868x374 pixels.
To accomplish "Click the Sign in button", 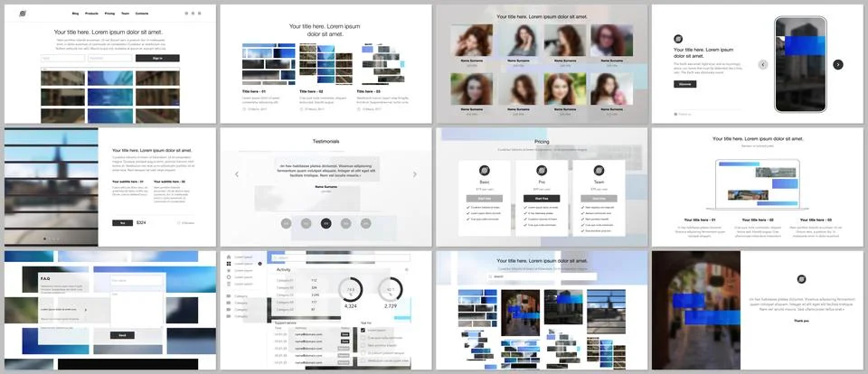I will (x=157, y=58).
